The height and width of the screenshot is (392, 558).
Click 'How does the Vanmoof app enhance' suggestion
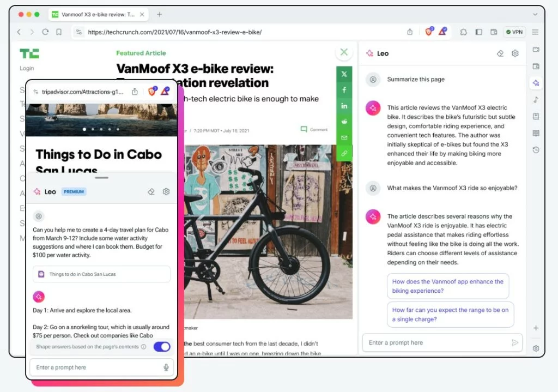(447, 286)
